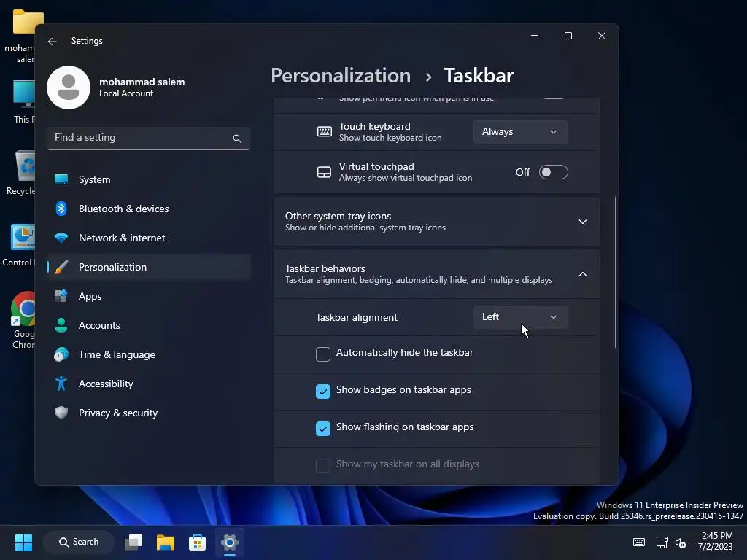Screen dimensions: 747x560
Task: Open the Recycle Bin desktop icon
Action: tap(22, 172)
